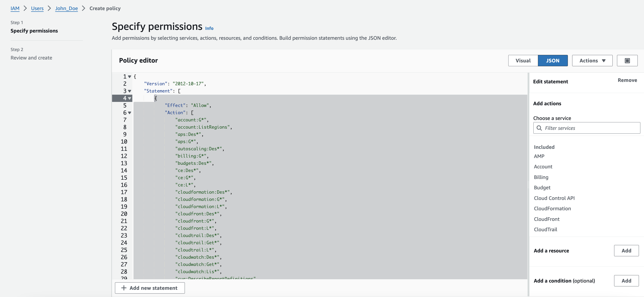Collapse the Statement array at line 3
The image size is (644, 297).
(x=129, y=91)
